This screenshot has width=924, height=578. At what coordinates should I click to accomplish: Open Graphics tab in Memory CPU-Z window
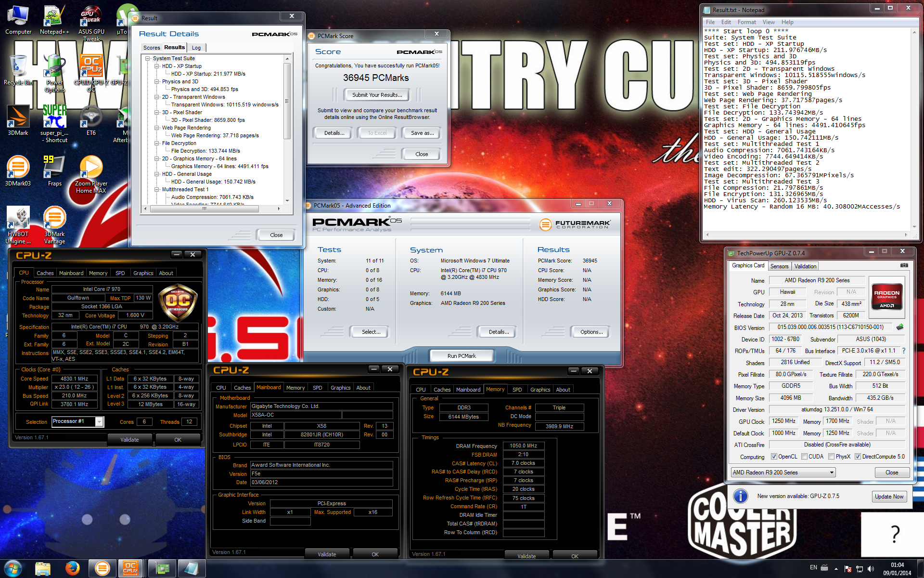540,390
